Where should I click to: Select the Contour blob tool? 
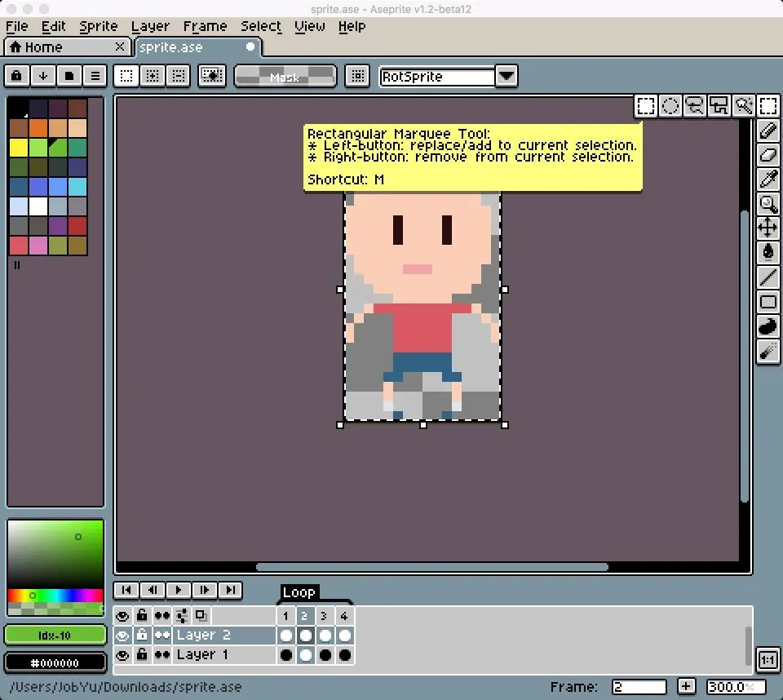[x=768, y=326]
